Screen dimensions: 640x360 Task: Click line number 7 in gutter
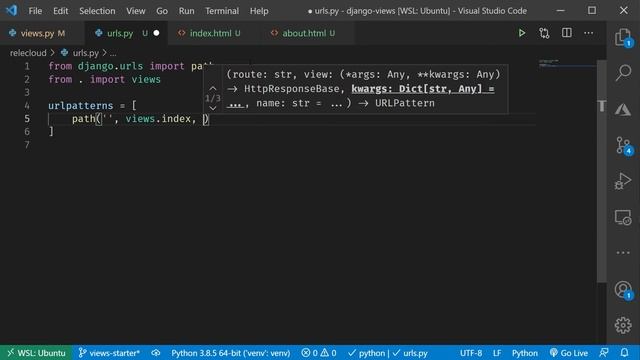(27, 145)
